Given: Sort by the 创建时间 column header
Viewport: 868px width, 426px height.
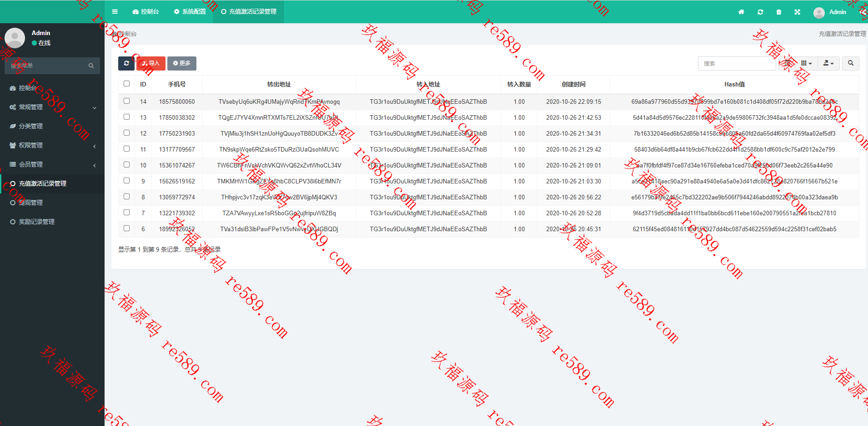Looking at the screenshot, I should click(574, 85).
